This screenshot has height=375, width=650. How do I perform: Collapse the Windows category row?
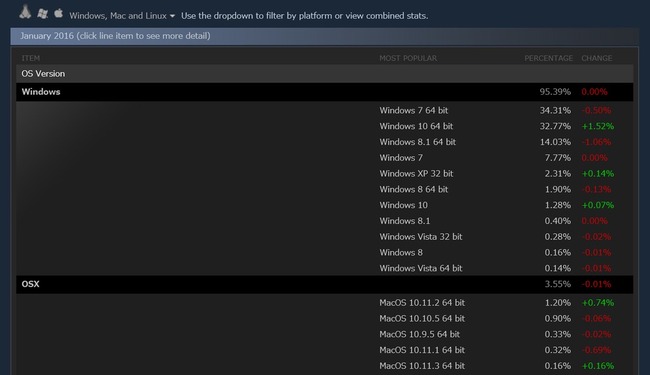(x=325, y=92)
